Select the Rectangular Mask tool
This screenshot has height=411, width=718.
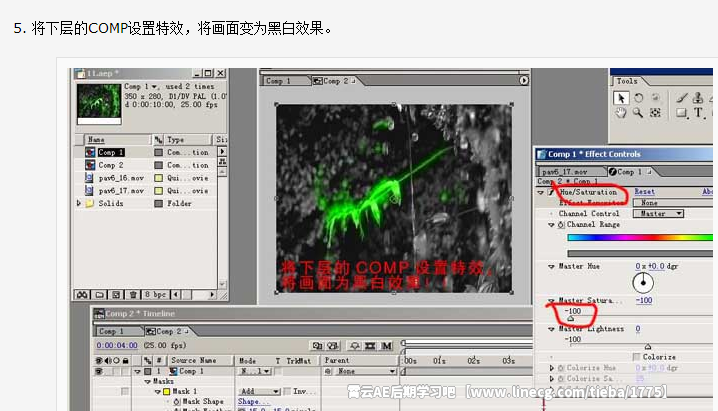(x=682, y=113)
